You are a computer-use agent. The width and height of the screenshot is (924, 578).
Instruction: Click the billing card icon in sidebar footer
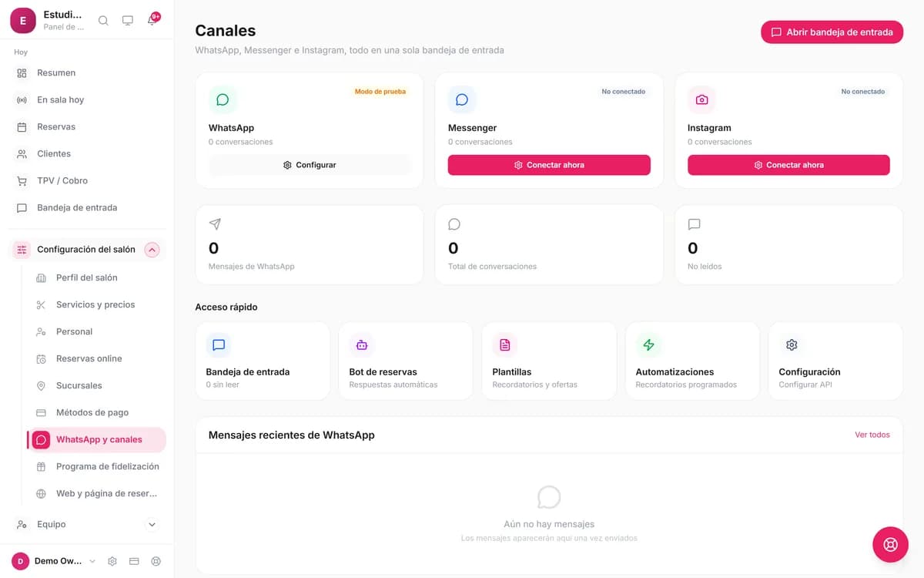click(x=134, y=561)
